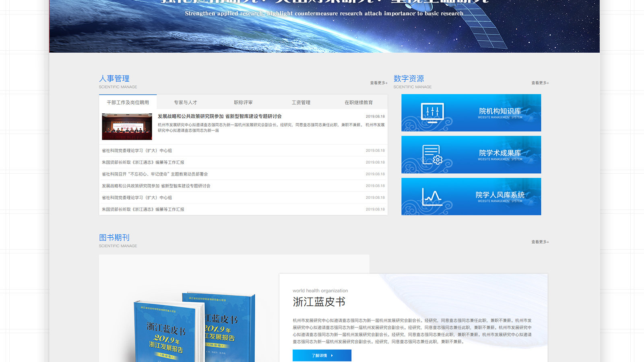Screen dimensions: 644x362
Task: Click the sliders icon on 院机构知识库 banner
Action: point(432,112)
